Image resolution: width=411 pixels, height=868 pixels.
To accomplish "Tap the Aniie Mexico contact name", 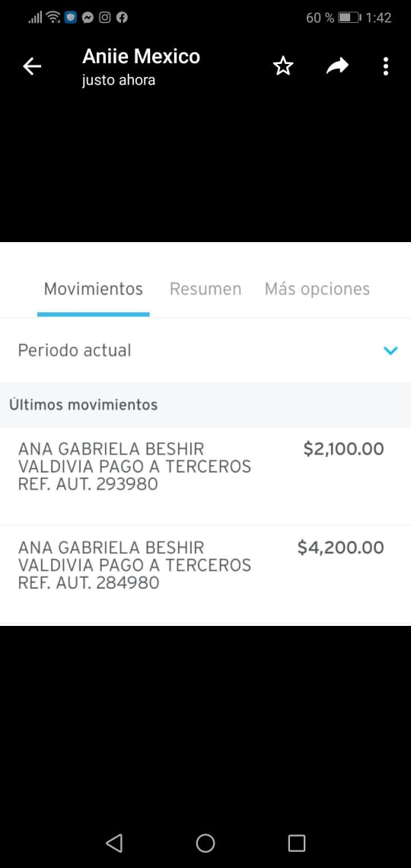I will pyautogui.click(x=141, y=56).
